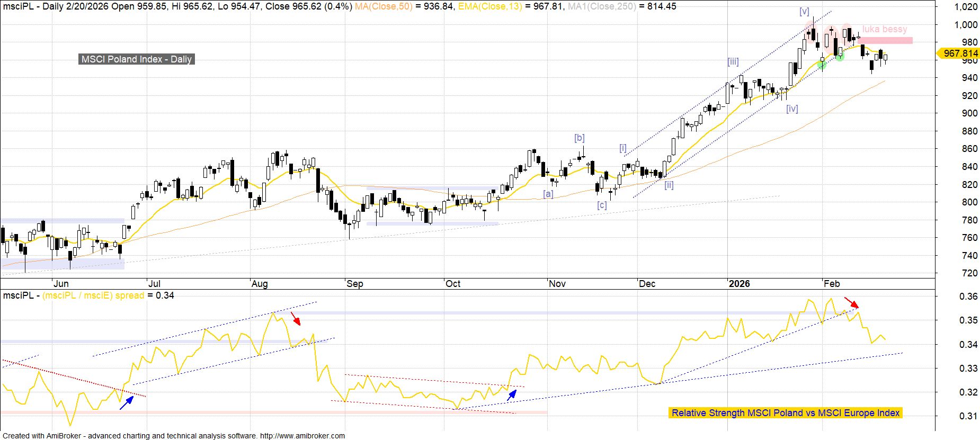Select the [b] wave label
Screen dimensions: 980x440
(x=579, y=138)
